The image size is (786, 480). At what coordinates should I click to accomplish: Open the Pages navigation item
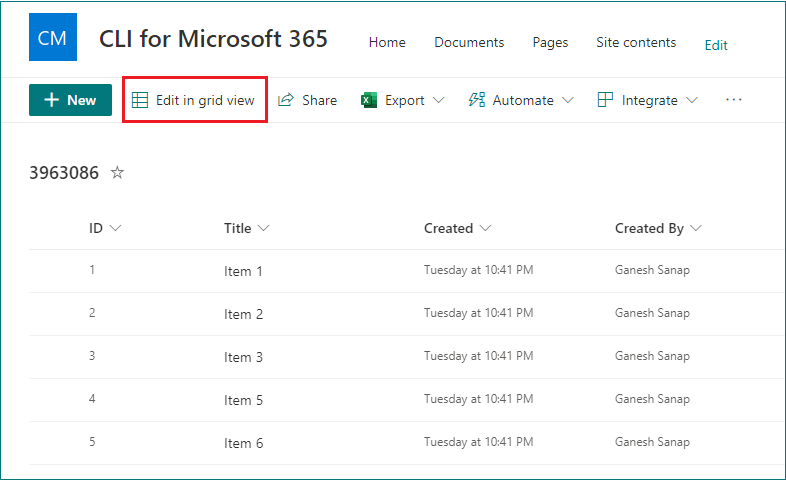coord(550,43)
